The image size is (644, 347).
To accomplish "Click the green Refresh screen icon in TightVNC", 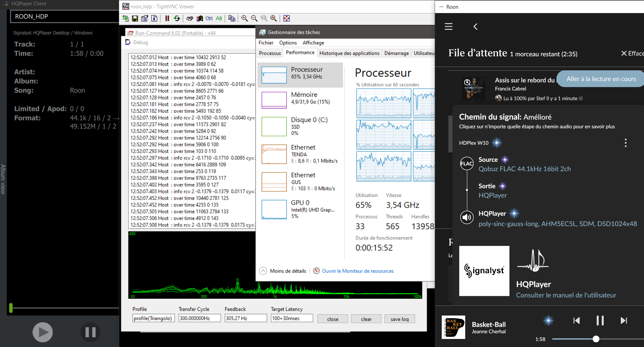I will point(177,18).
